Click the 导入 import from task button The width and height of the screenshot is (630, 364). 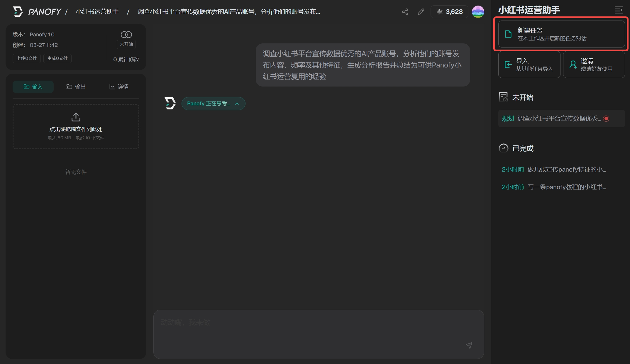click(x=529, y=65)
